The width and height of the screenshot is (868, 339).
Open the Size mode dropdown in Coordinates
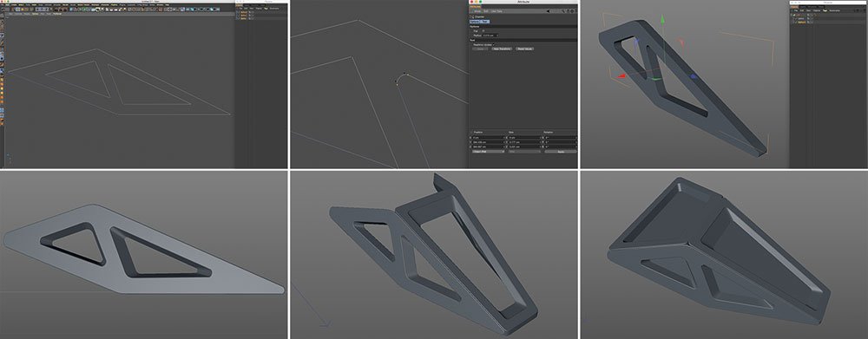(x=524, y=152)
